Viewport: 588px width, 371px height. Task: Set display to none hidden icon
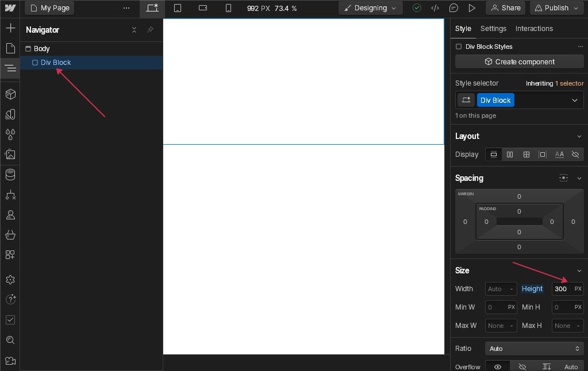(575, 154)
